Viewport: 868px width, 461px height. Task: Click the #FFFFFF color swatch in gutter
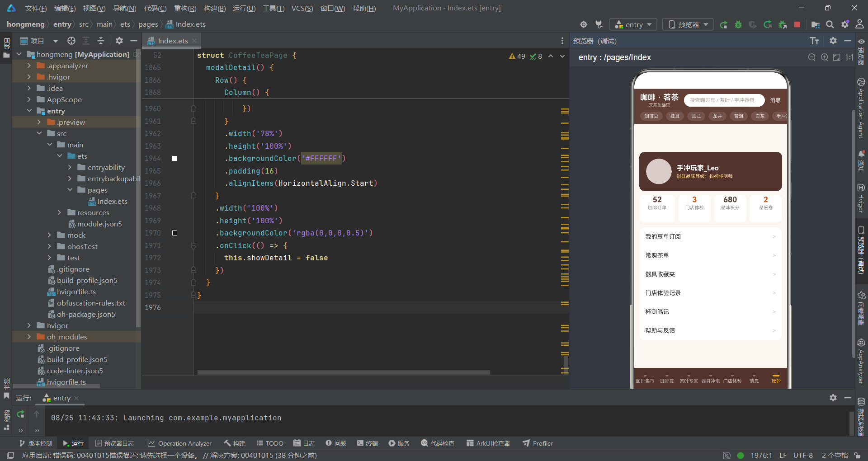[175, 159]
